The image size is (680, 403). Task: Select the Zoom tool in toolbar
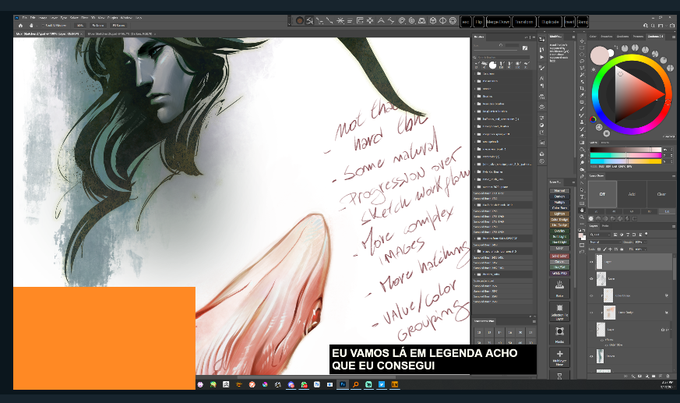click(x=582, y=216)
